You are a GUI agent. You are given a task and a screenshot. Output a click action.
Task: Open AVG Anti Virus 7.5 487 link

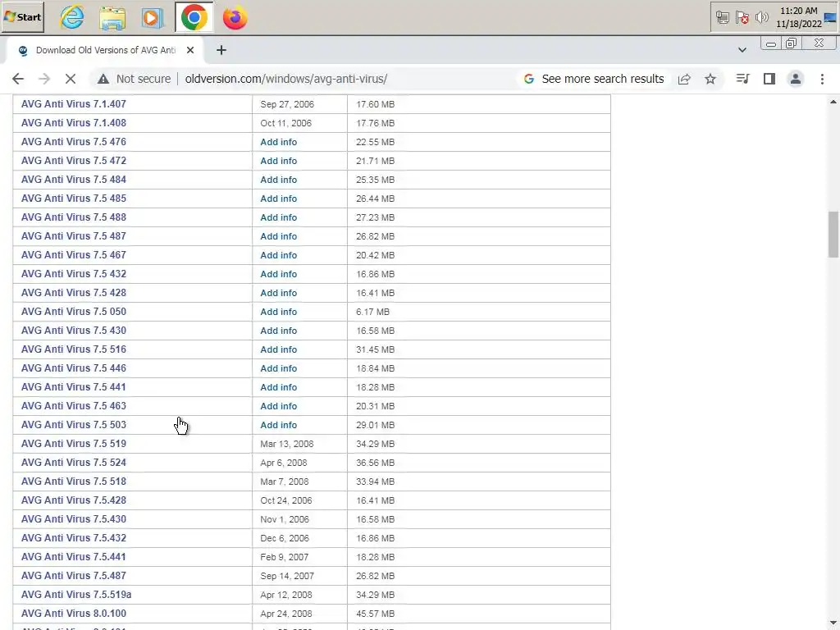pyautogui.click(x=73, y=235)
